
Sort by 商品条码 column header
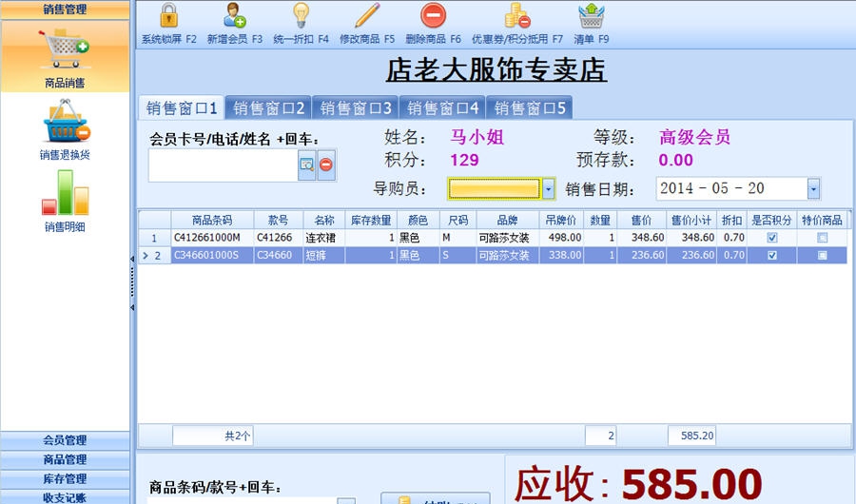tap(212, 220)
